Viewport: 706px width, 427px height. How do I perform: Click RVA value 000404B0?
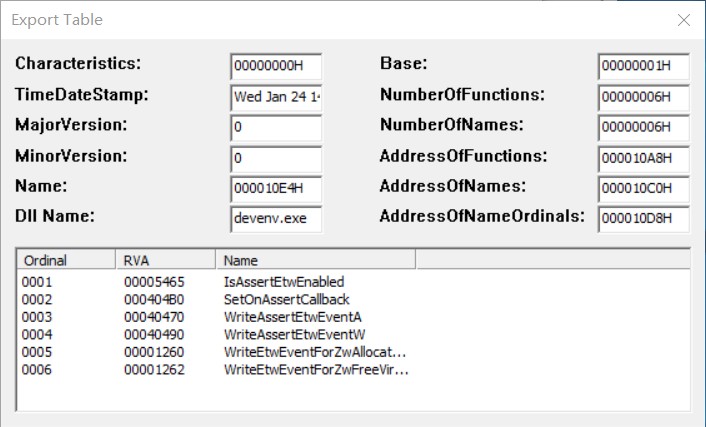(154, 300)
